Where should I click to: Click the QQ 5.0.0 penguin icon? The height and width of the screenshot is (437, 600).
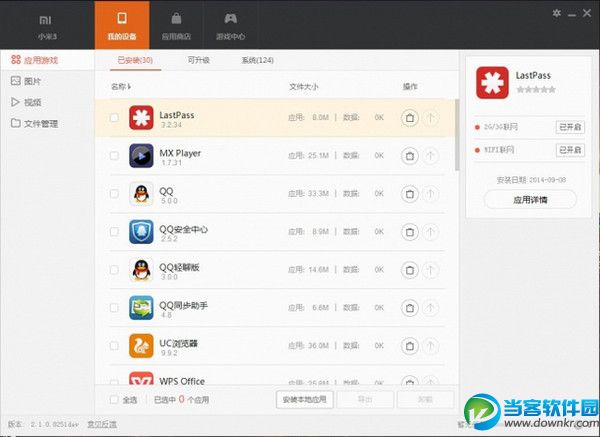(x=141, y=194)
